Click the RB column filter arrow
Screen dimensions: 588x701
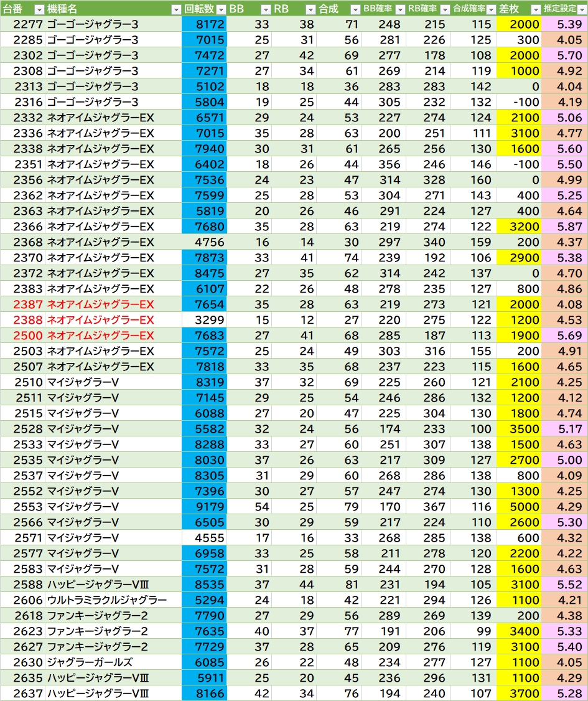tap(310, 9)
